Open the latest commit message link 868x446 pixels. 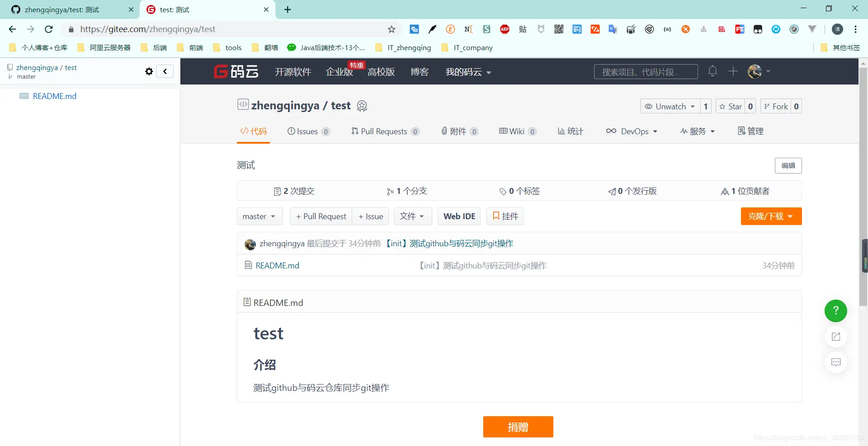448,244
